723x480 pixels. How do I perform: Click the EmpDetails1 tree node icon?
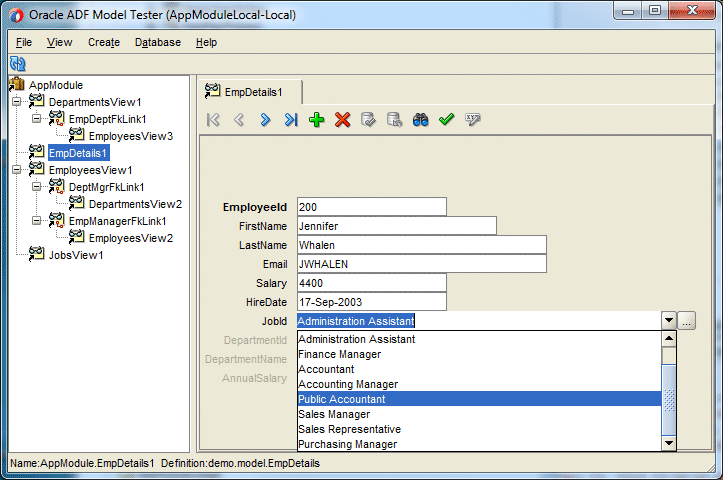point(36,152)
